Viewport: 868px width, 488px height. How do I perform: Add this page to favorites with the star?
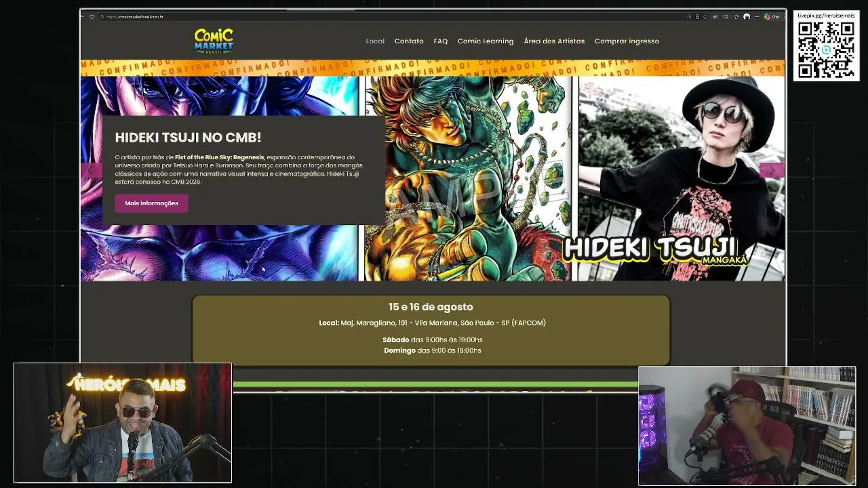(705, 16)
